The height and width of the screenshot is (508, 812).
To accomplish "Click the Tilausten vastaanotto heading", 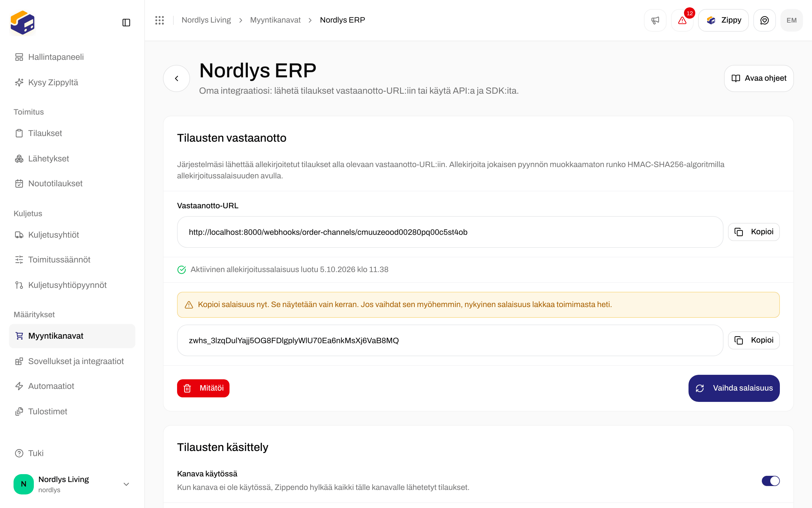I will tap(231, 138).
